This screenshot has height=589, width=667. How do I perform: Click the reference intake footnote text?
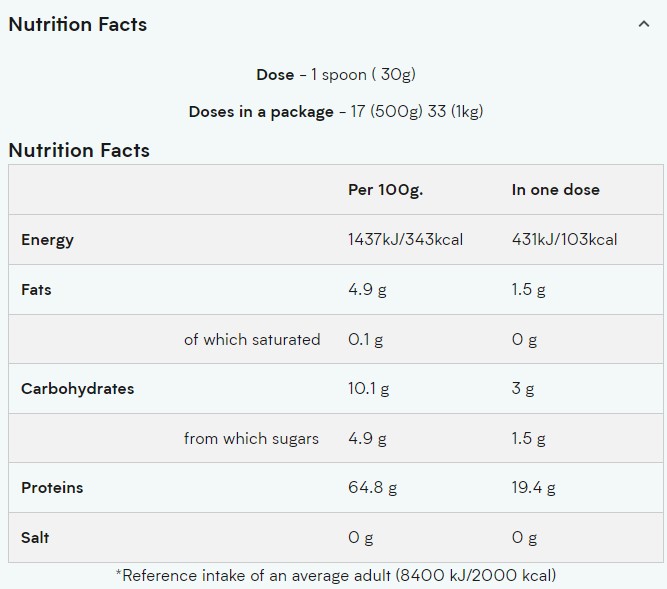click(335, 575)
